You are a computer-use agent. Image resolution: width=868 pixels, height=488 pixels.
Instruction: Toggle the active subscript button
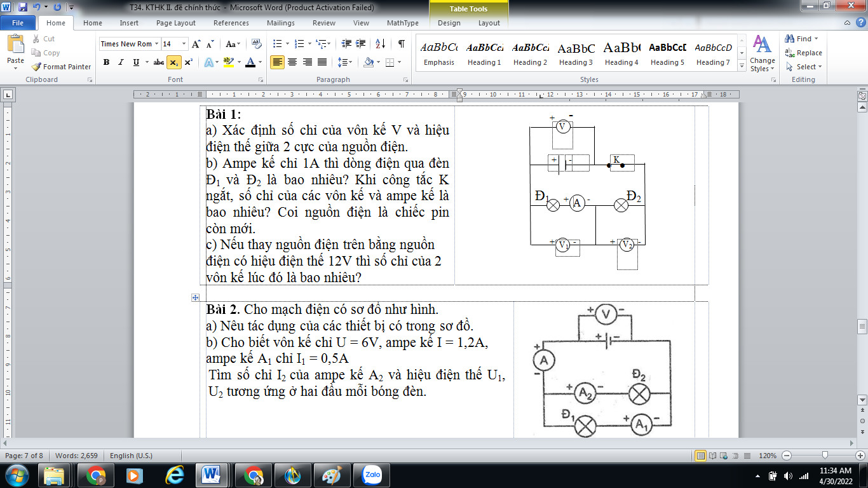coord(173,62)
